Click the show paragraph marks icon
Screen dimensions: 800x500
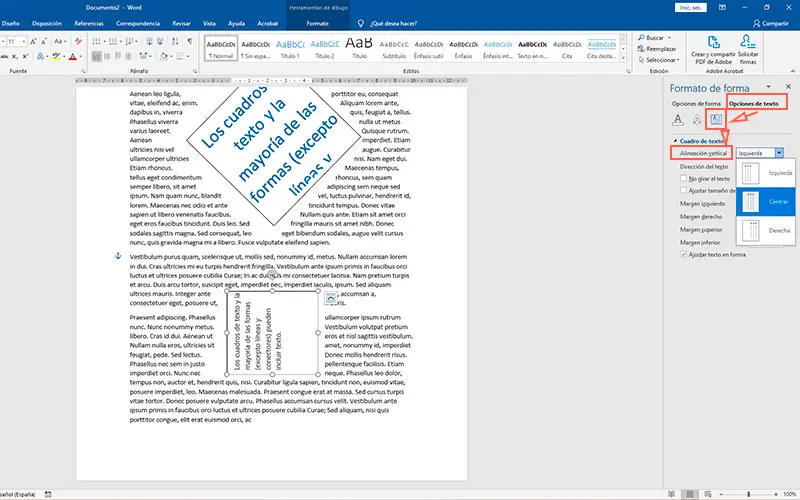(189, 41)
